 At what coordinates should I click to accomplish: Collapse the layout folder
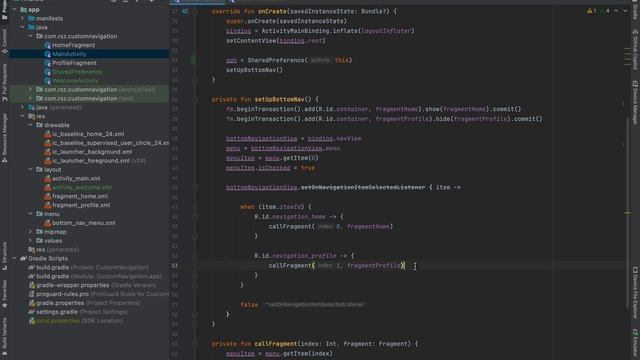coord(31,169)
